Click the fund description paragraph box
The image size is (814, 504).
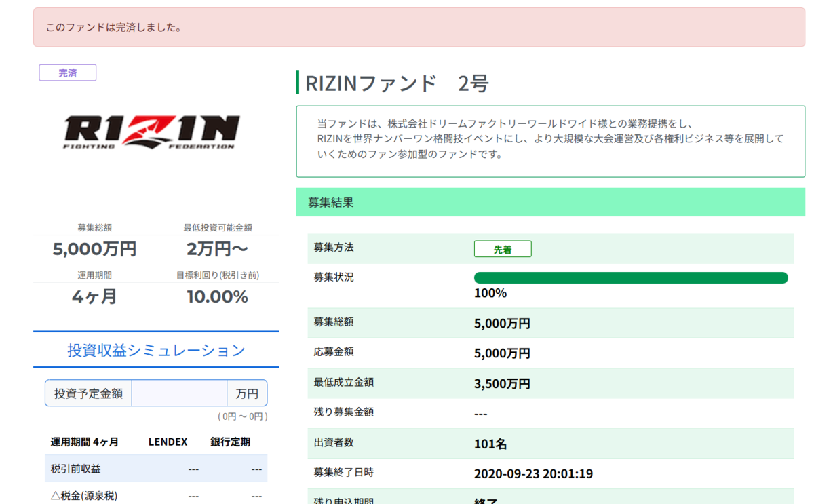click(551, 141)
